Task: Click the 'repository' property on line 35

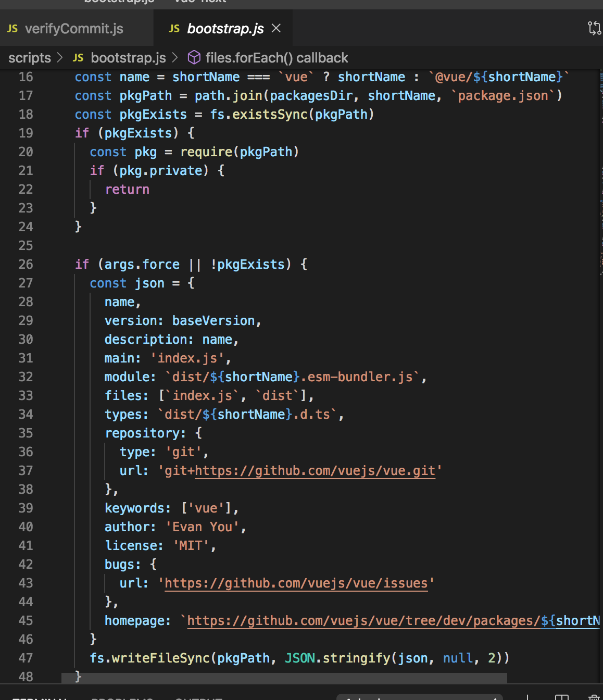Action: 142,433
